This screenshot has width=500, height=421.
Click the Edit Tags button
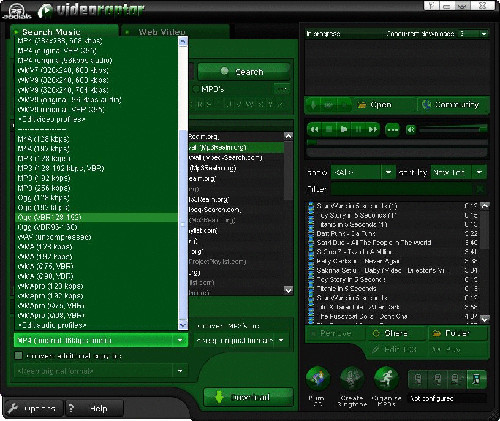pos(396,349)
